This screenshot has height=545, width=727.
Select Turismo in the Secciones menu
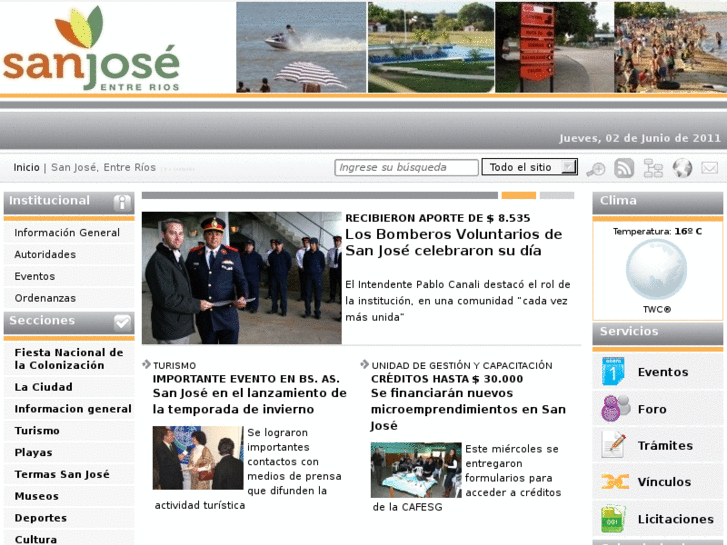37,431
